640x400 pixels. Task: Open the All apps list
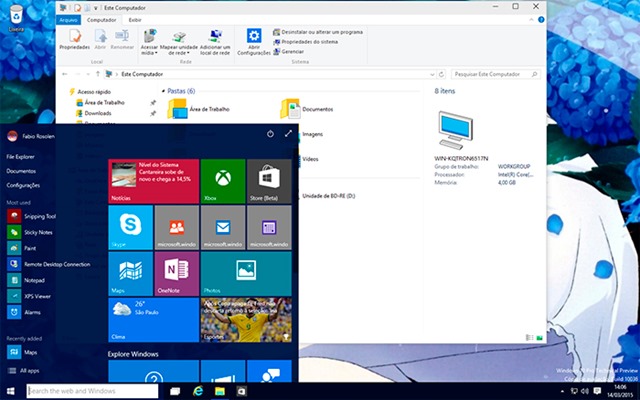(24, 371)
